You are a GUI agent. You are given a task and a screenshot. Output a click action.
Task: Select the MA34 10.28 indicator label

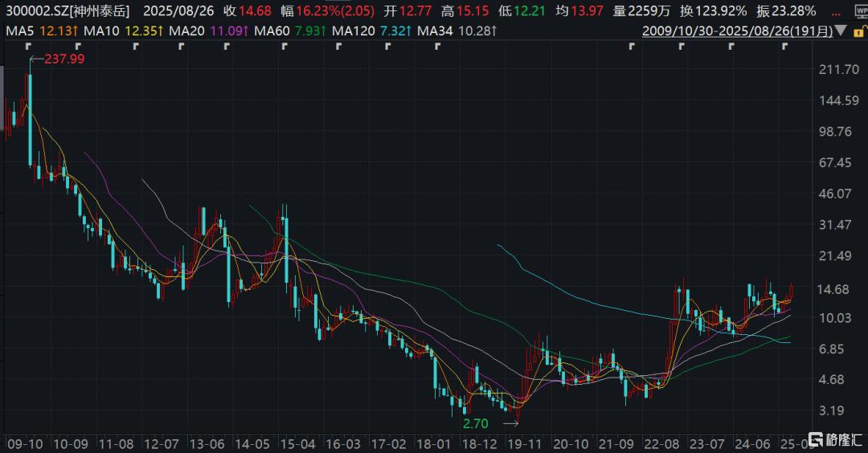(457, 31)
